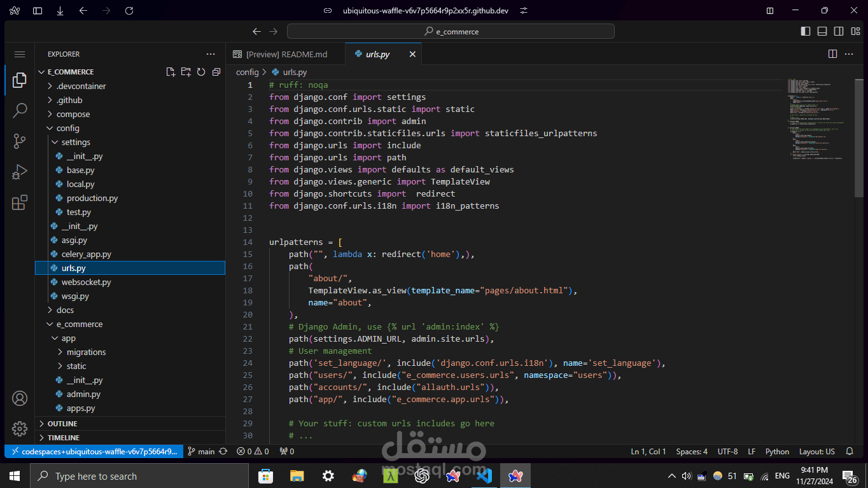Collapse all folders in Explorer
Image resolution: width=868 pixels, height=488 pixels.
coord(216,72)
